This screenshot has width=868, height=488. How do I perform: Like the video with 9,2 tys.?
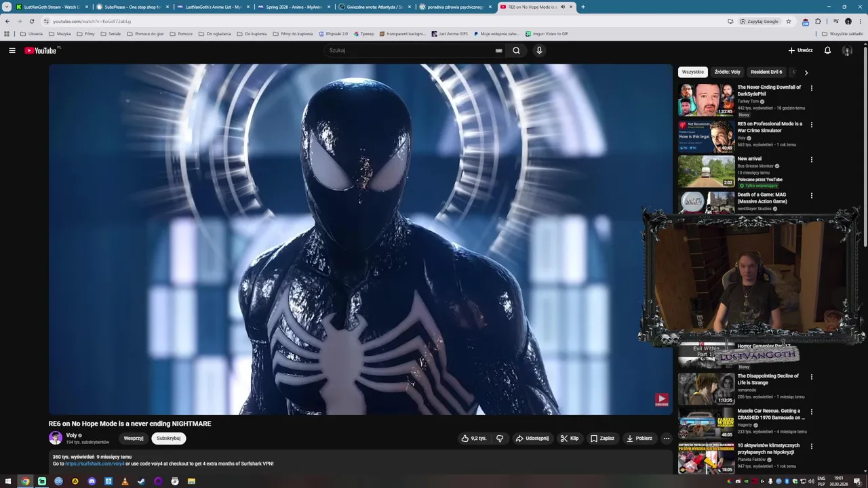click(474, 439)
